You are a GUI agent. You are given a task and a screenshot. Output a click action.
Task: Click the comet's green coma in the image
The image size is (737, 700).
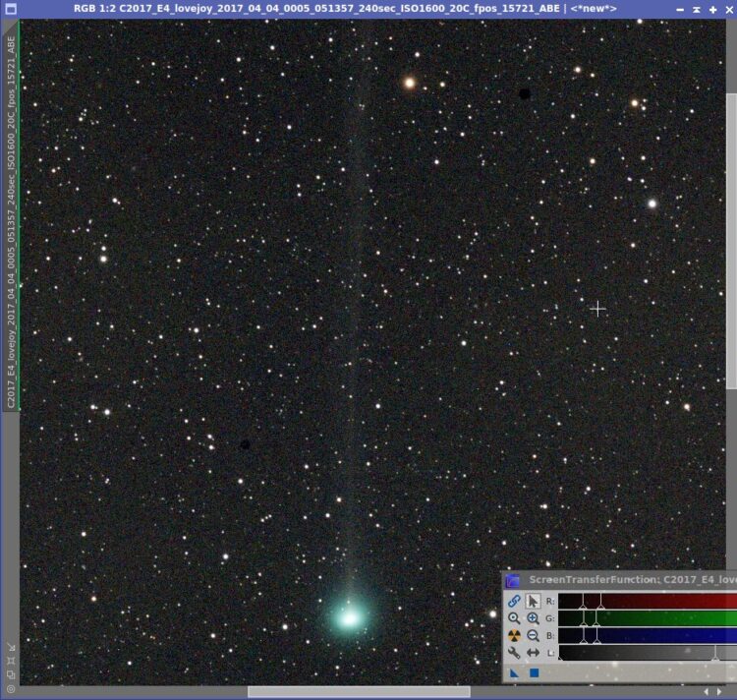point(349,617)
